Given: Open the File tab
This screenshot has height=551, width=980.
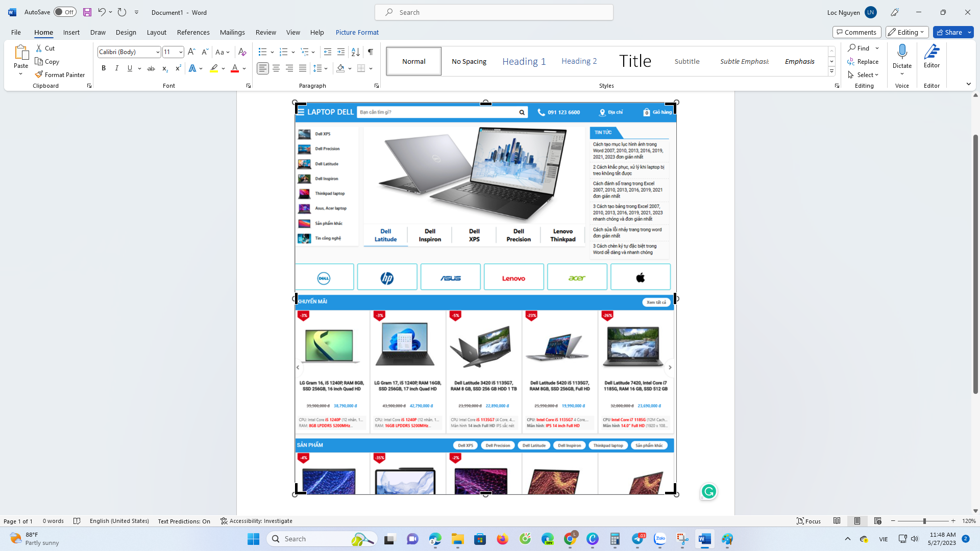Looking at the screenshot, I should pos(16,32).
